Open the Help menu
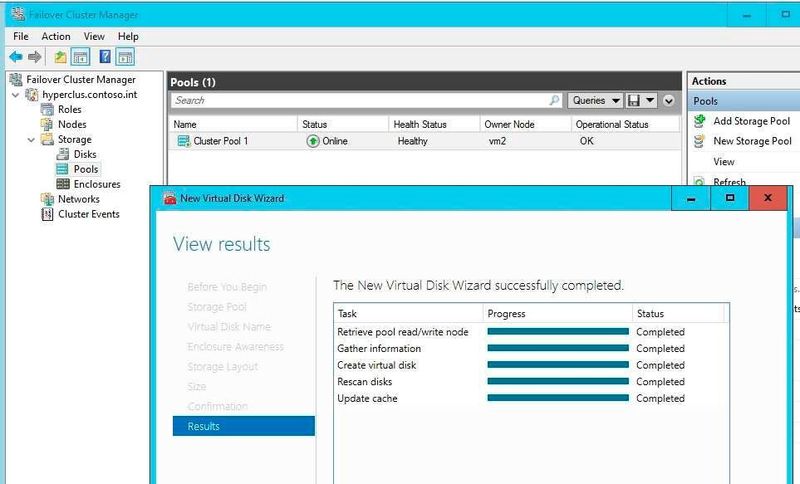 pyautogui.click(x=128, y=36)
